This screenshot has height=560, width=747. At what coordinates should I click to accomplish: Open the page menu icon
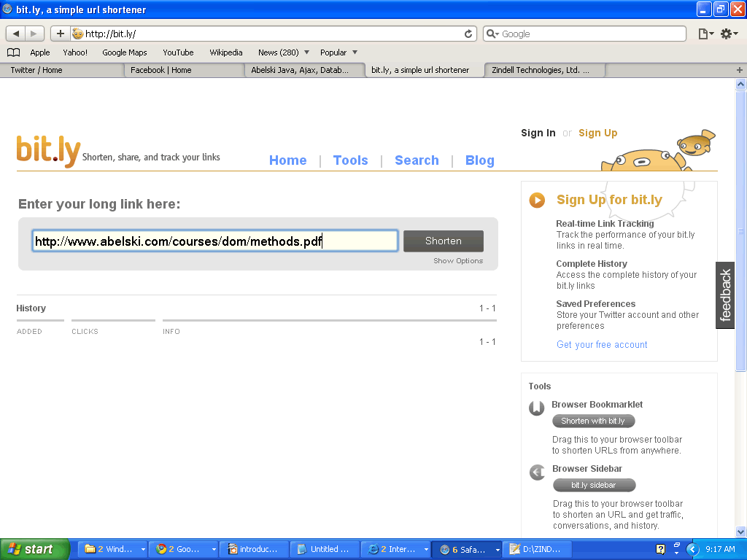pos(705,34)
